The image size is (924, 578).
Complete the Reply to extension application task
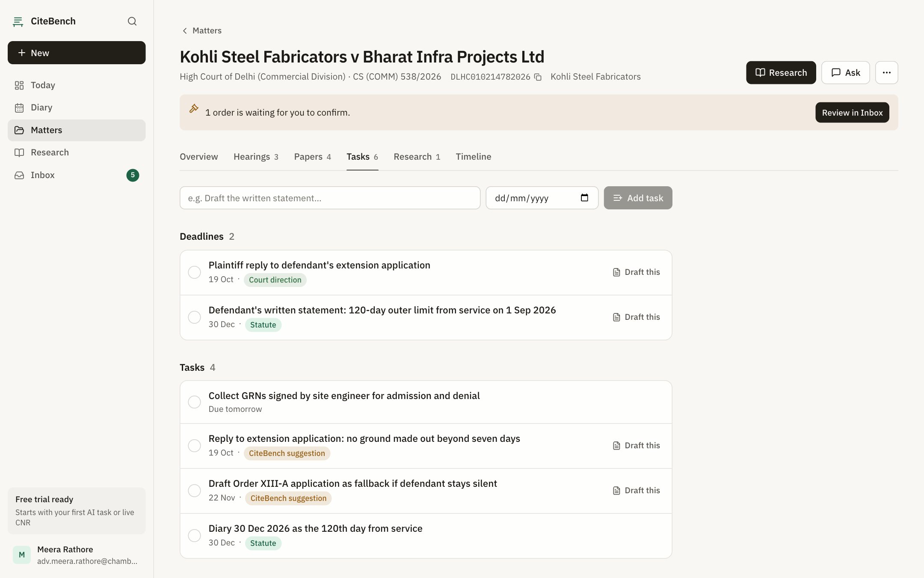tap(194, 446)
